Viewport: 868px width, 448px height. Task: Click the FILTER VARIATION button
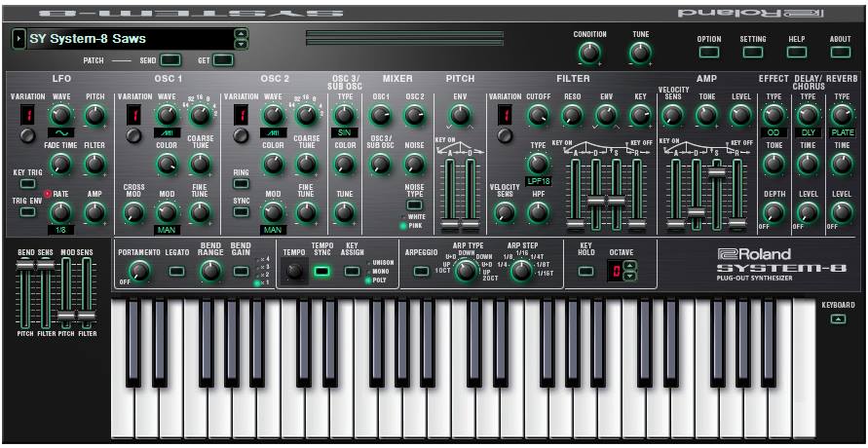[x=505, y=136]
